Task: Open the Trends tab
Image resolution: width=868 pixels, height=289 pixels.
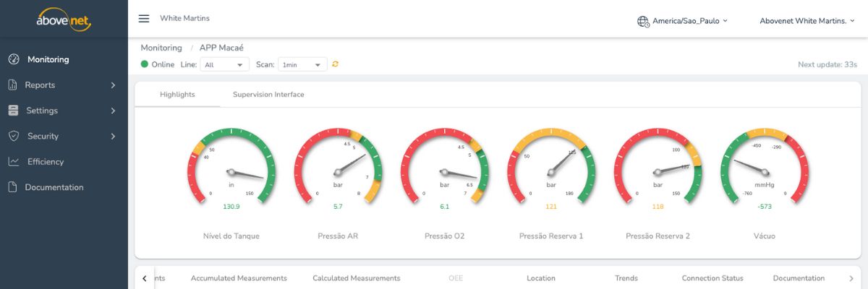Action: pos(626,278)
